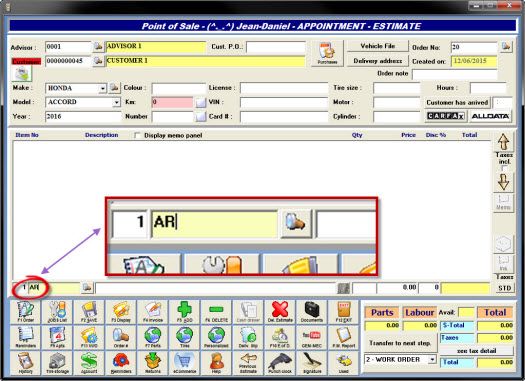
Task: Click the Vehicle File button
Action: 377,46
